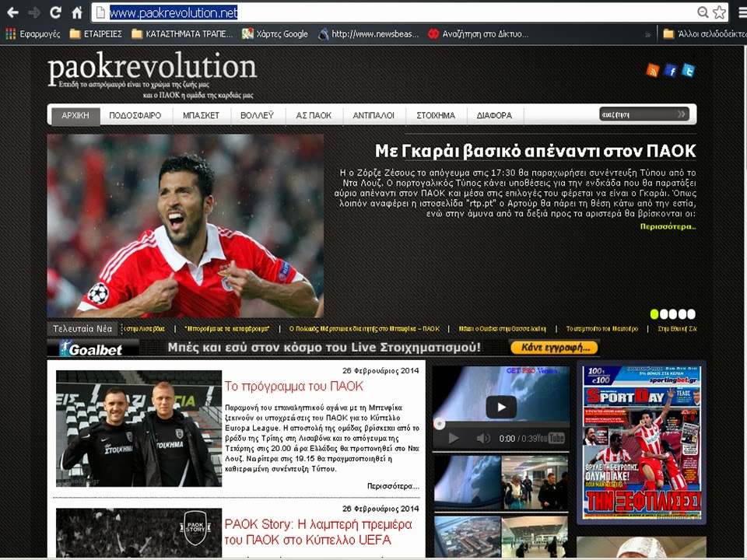Open the Αναζήτηση στο Δίκτυο bookmark
747x560 pixels.
pyautogui.click(x=479, y=33)
